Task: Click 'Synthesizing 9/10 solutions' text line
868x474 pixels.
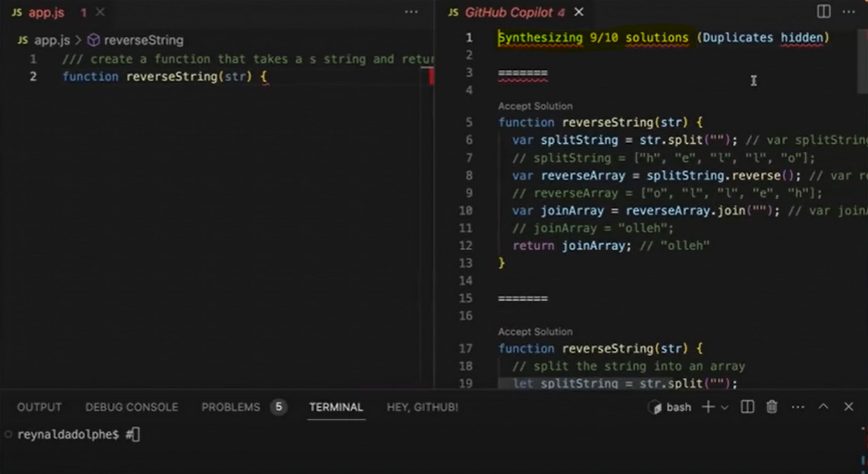Action: tap(593, 38)
